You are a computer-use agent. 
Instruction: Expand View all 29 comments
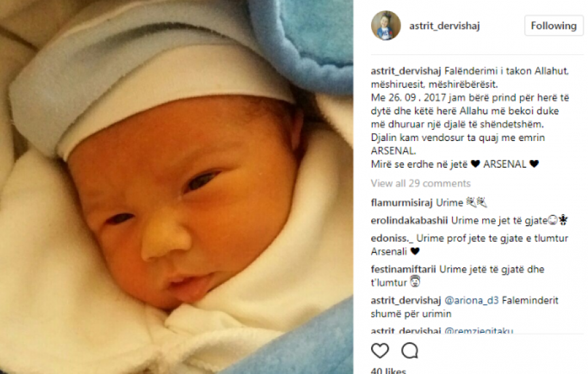420,183
